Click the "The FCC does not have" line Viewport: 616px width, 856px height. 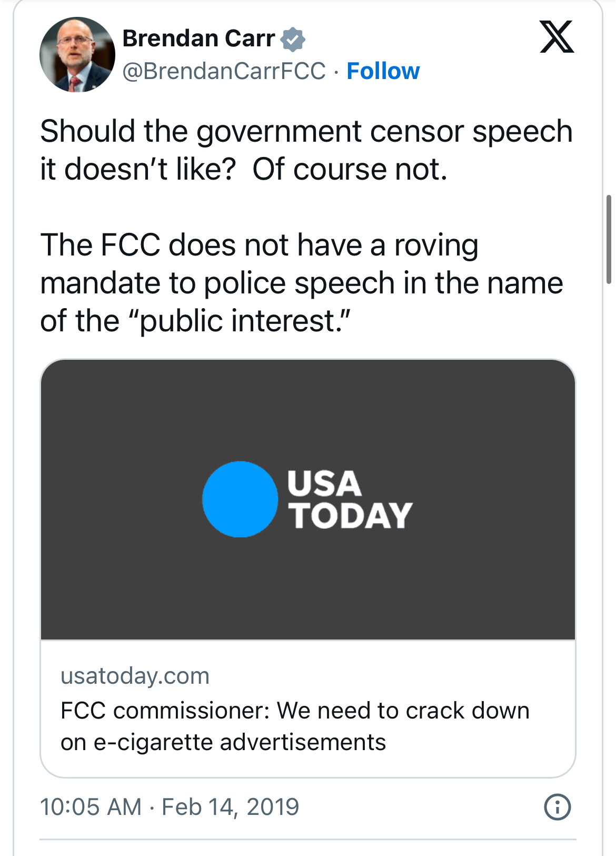click(x=259, y=245)
